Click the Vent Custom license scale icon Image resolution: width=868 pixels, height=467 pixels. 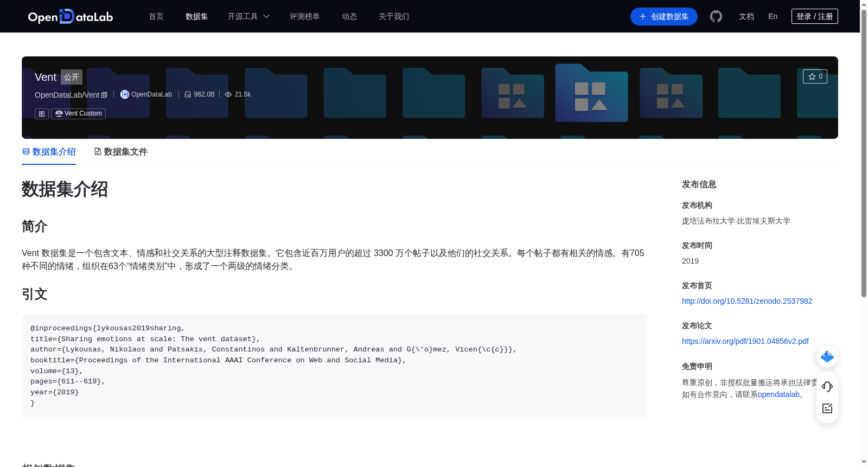tap(59, 113)
